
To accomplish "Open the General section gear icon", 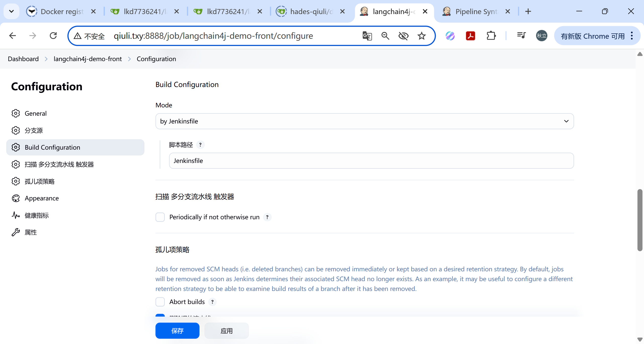I will coord(16,113).
